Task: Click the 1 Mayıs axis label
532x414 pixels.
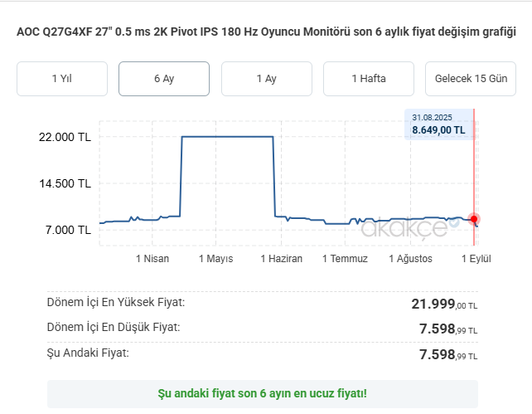Action: pos(215,259)
